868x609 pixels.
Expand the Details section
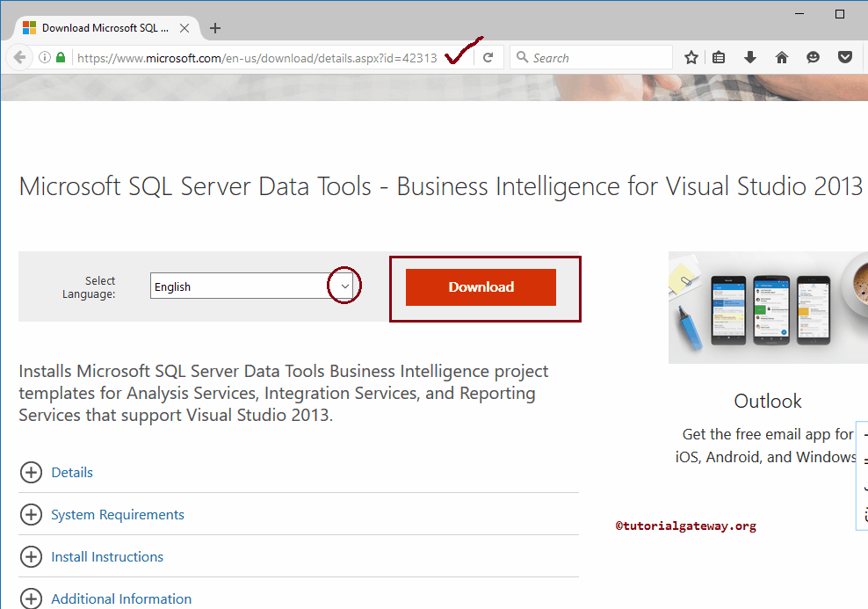click(31, 473)
